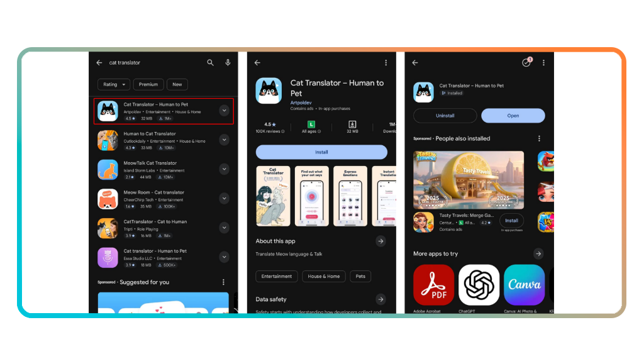The width and height of the screenshot is (644, 337).
Task: Open the Artpoldev developer link
Action: pos(301,102)
